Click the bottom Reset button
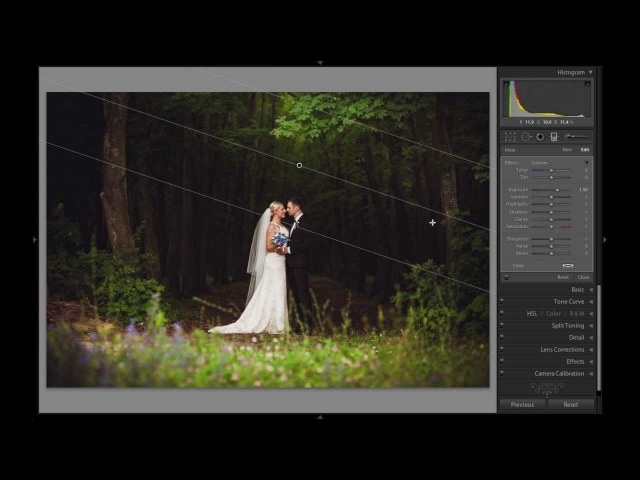 571,404
